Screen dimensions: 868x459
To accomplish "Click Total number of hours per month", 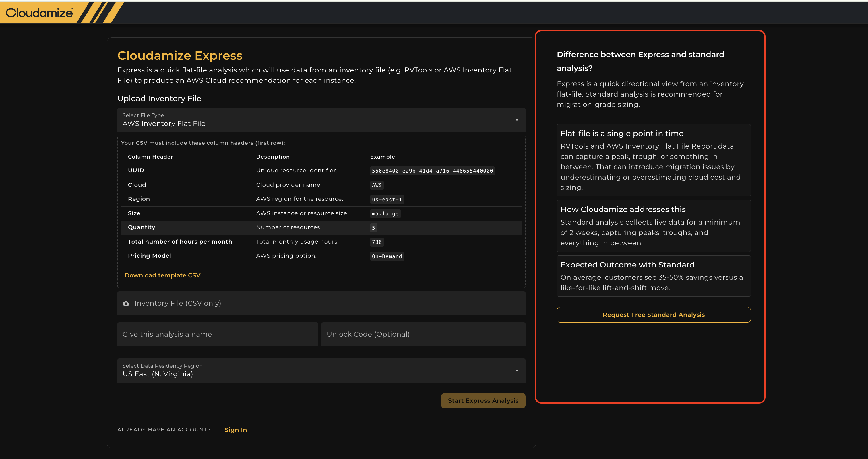I will pyautogui.click(x=180, y=242).
